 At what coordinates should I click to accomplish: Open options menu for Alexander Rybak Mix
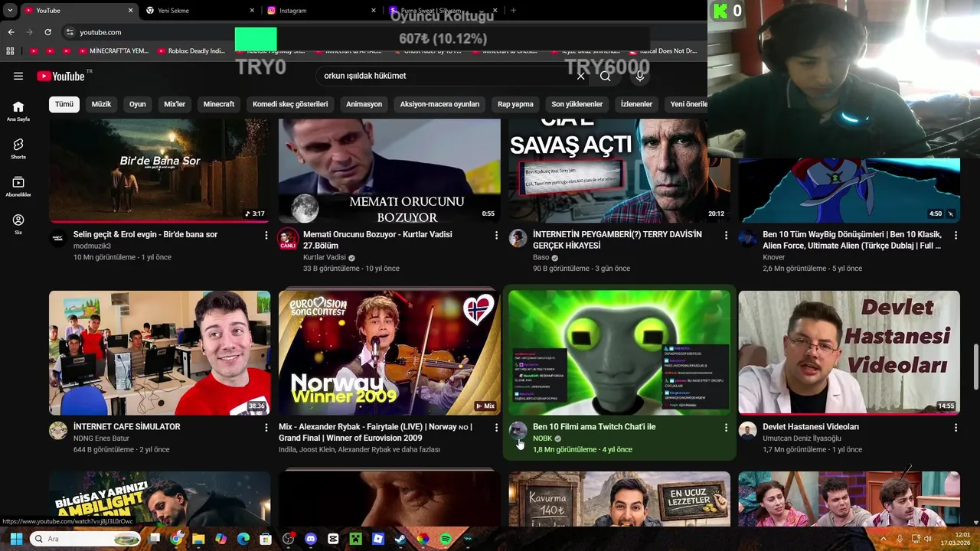(496, 427)
